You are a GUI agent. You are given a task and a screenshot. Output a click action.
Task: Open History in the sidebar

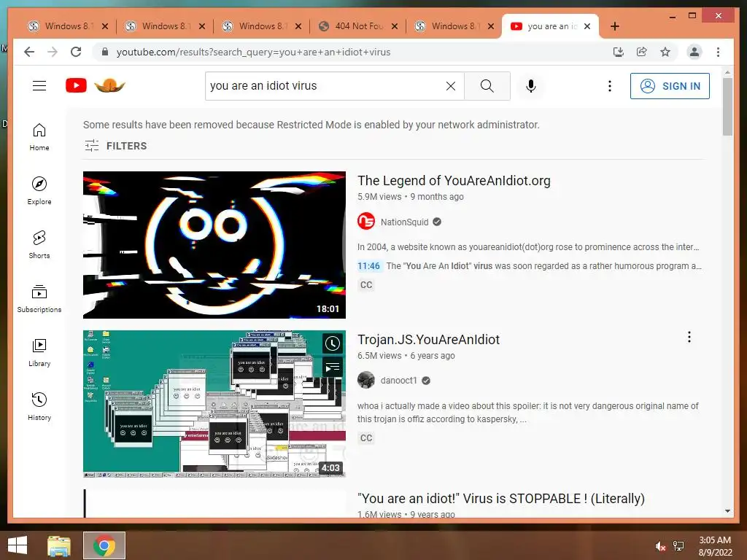tap(39, 406)
